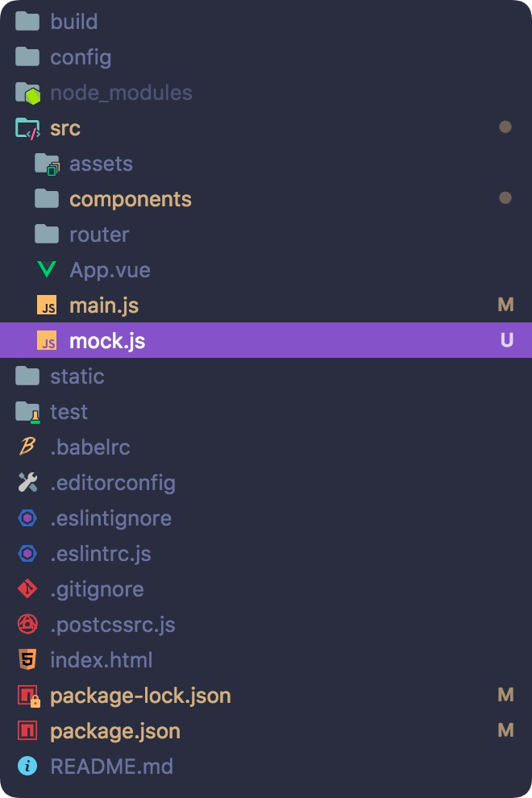Click the Vue logo icon beside App.vue
This screenshot has width=532, height=798.
(x=47, y=270)
